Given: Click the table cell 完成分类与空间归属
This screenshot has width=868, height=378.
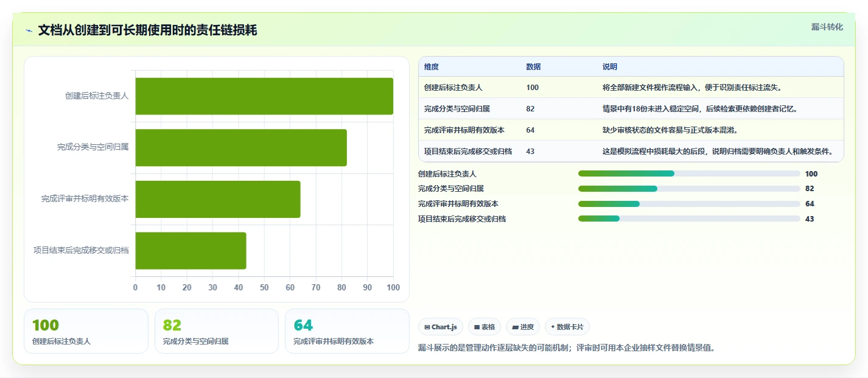Looking at the screenshot, I should pyautogui.click(x=457, y=109).
